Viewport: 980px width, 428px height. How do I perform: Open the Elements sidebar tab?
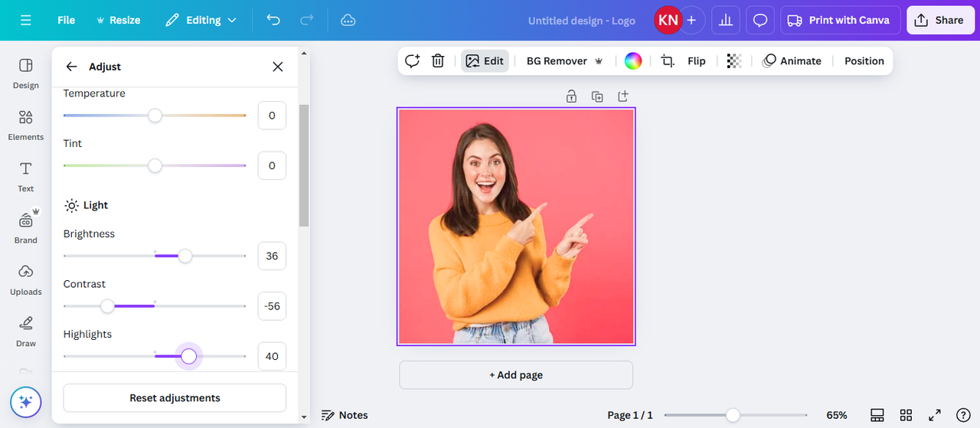click(x=26, y=125)
